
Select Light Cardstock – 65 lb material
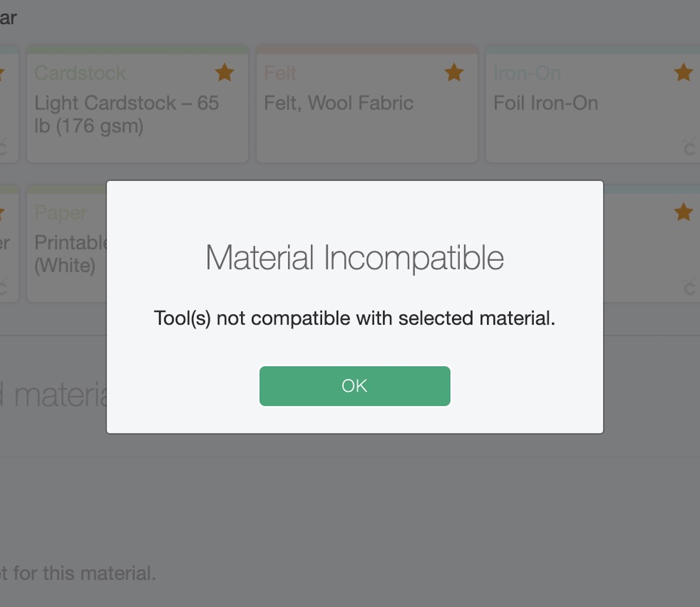click(138, 104)
